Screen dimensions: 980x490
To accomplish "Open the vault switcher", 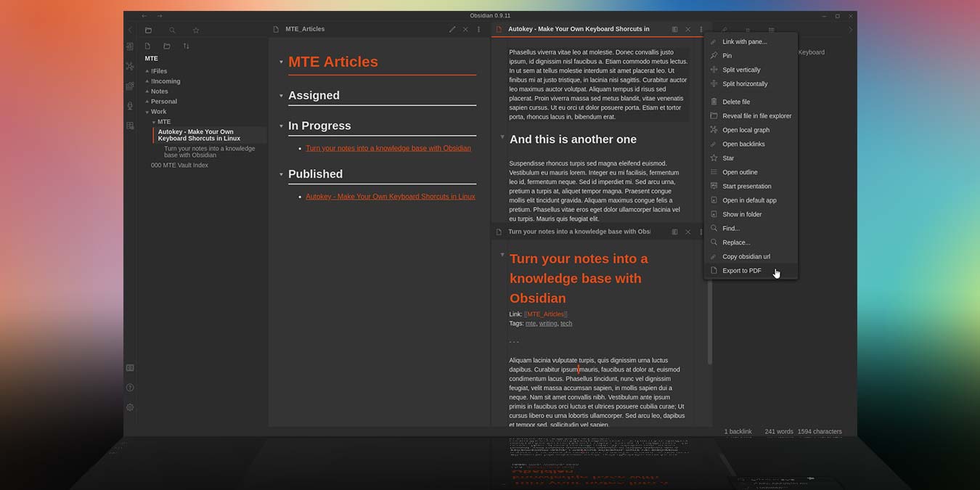I will tap(130, 367).
